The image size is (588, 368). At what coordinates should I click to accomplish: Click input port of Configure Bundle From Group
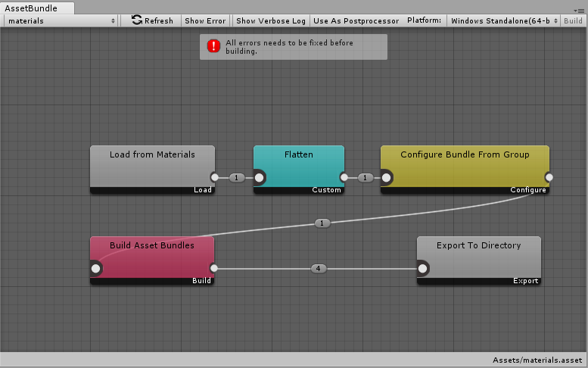[386, 178]
